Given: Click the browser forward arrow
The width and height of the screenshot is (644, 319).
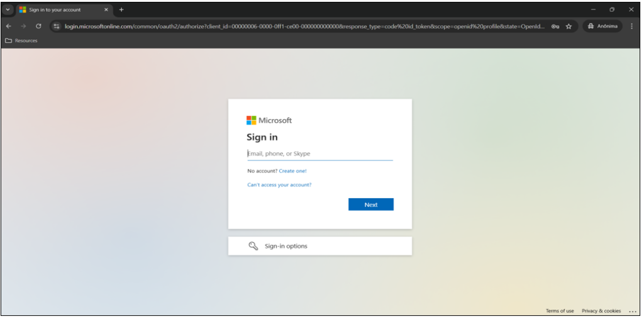Looking at the screenshot, I should click(x=23, y=26).
